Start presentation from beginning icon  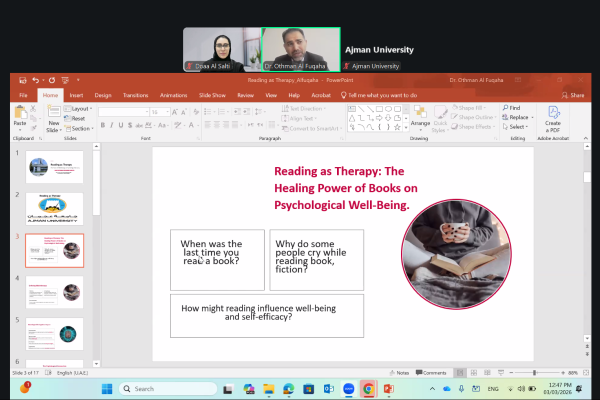pos(65,80)
